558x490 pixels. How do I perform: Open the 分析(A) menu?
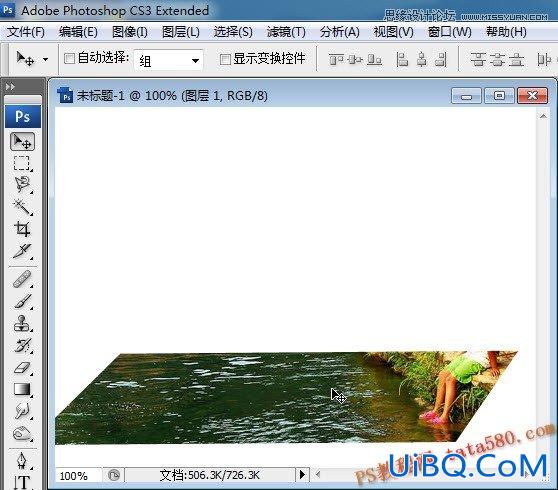pyautogui.click(x=339, y=32)
